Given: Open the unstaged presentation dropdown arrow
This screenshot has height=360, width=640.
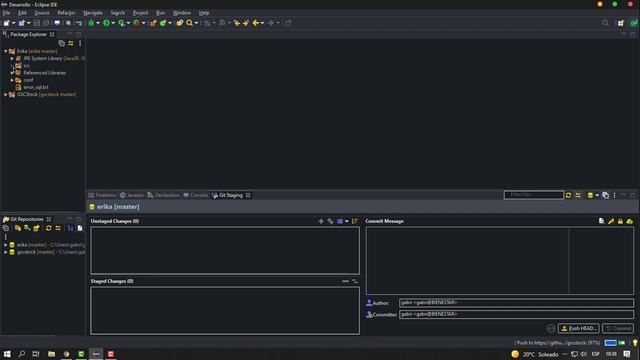Looking at the screenshot, I should [347, 221].
